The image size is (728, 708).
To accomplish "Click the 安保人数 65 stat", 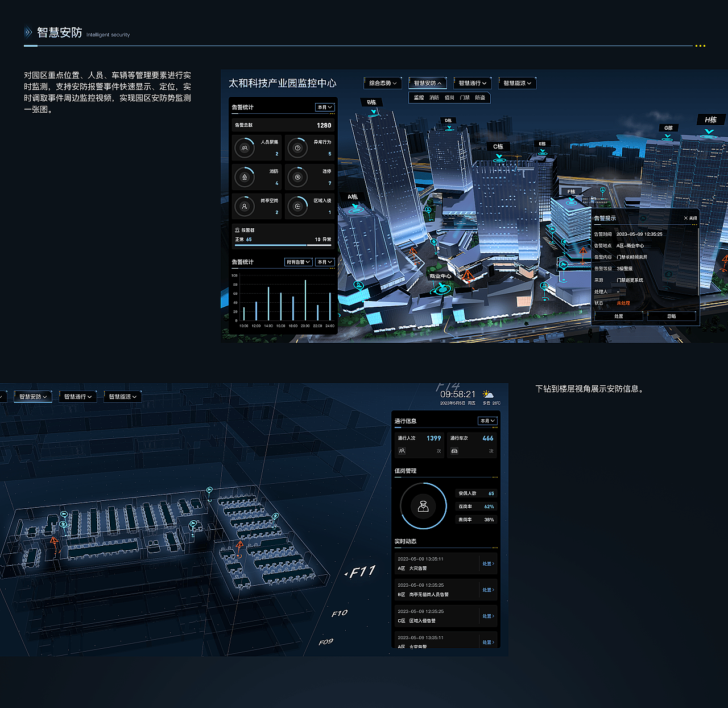I will pos(476,493).
